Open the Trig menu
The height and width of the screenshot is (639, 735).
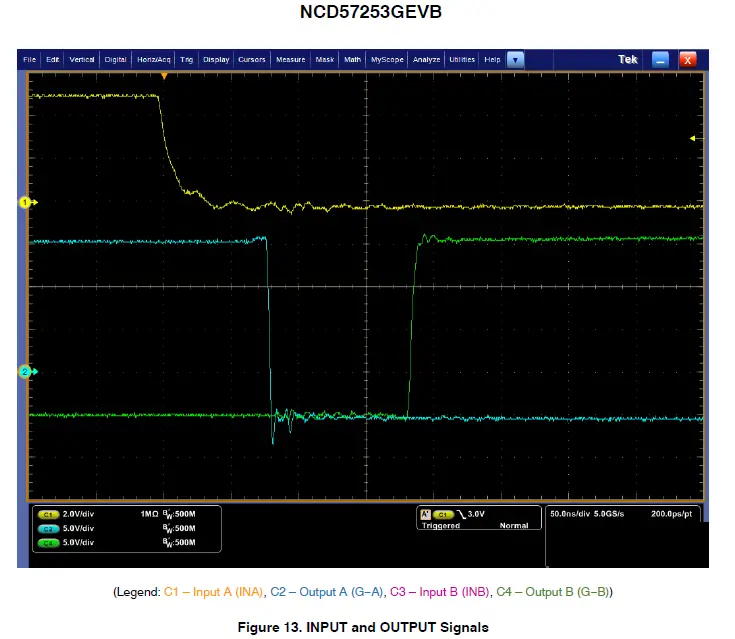(186, 60)
